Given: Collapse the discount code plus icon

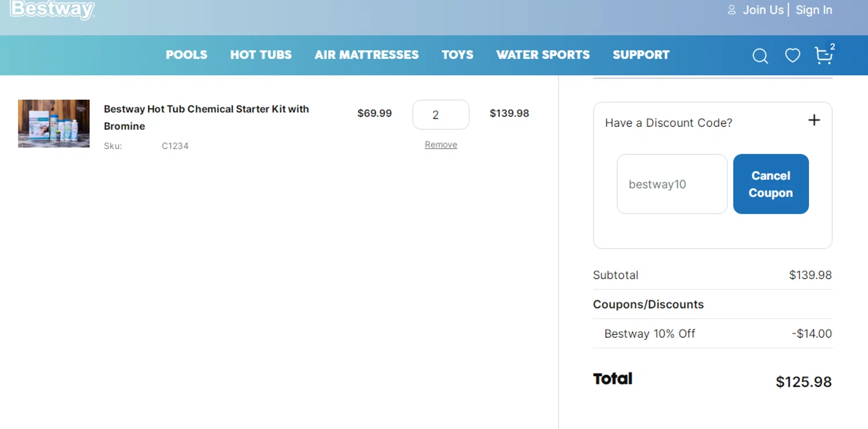Looking at the screenshot, I should pyautogui.click(x=814, y=120).
